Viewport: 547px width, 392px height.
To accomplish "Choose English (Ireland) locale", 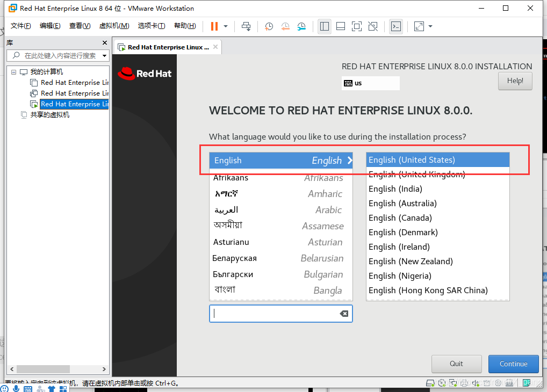I will (x=437, y=247).
